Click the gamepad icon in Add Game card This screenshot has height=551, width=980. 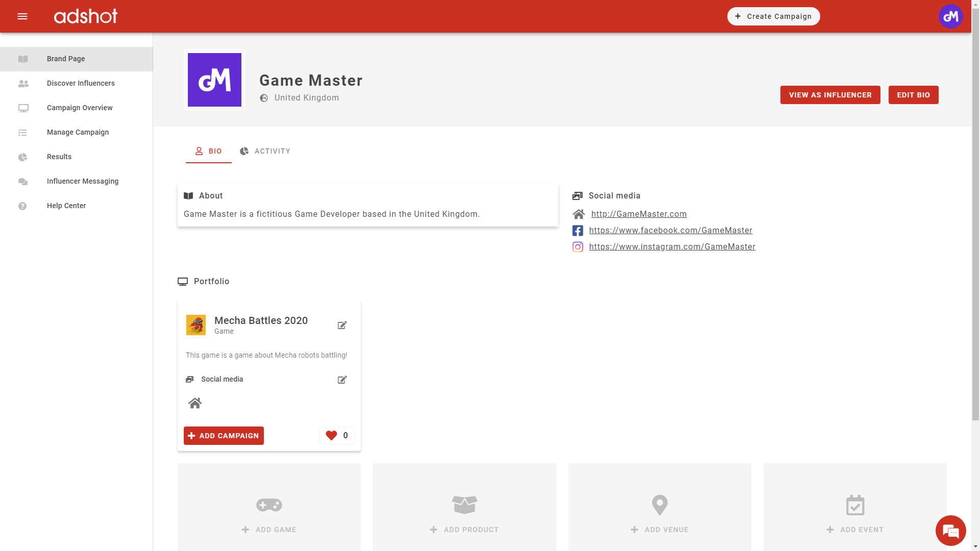pyautogui.click(x=269, y=505)
